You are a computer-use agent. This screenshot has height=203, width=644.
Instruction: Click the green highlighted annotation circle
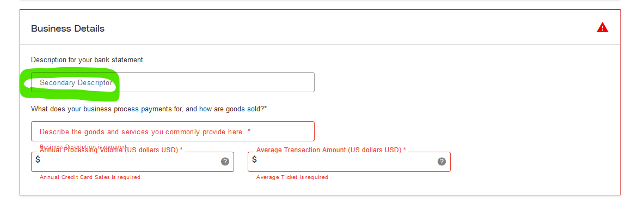coord(70,85)
